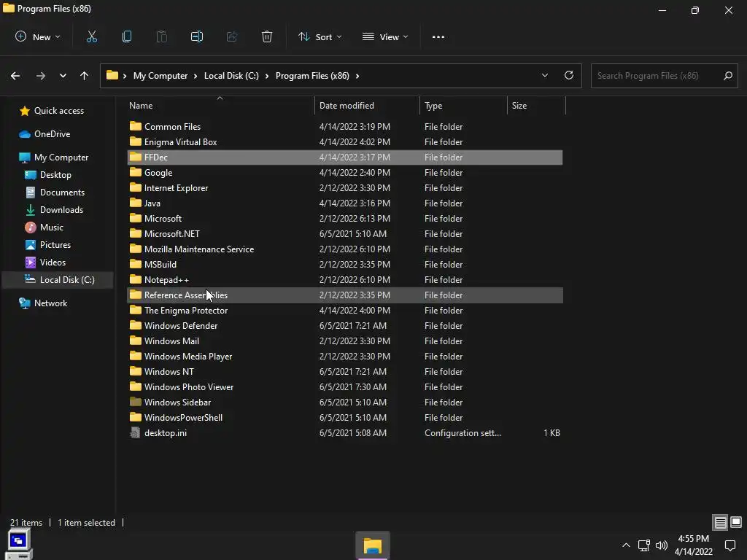Screen dimensions: 747x560
Task: Click the Cut scissors icon
Action: tap(91, 36)
